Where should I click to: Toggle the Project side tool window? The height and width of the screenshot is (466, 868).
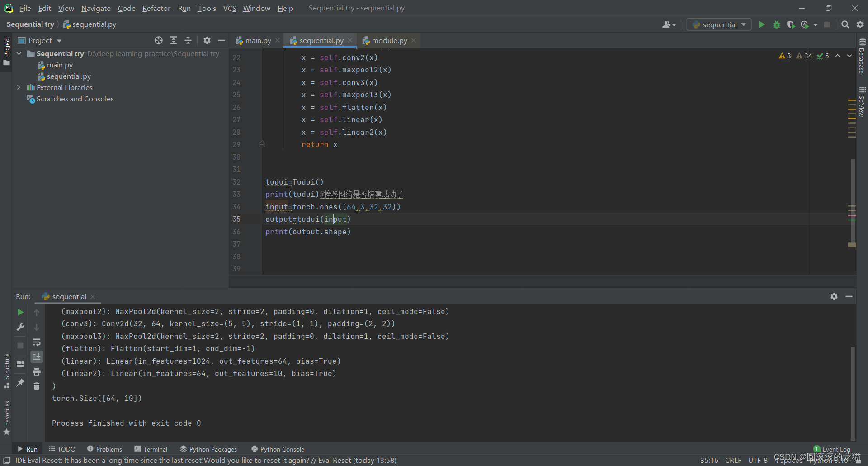(6, 51)
